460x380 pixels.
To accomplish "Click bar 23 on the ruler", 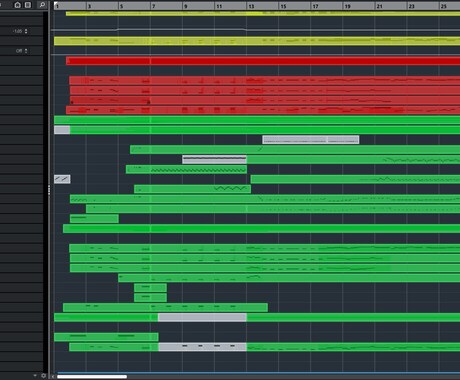I will (411, 6).
